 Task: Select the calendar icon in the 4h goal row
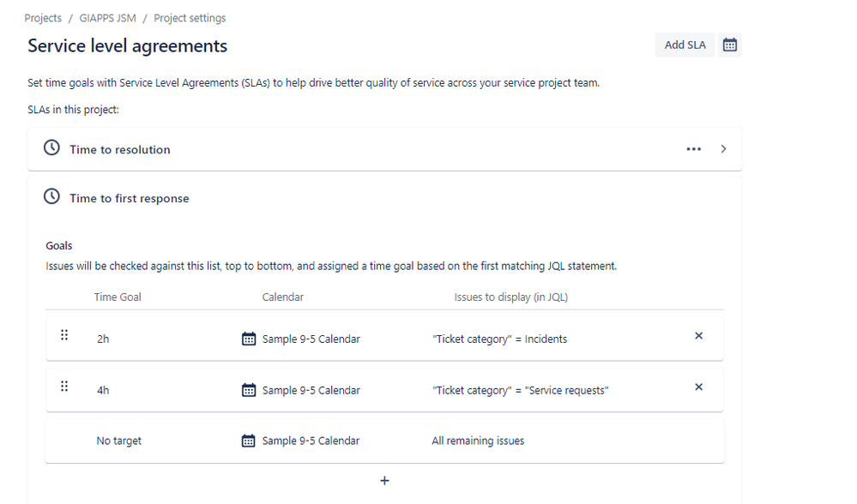[249, 390]
